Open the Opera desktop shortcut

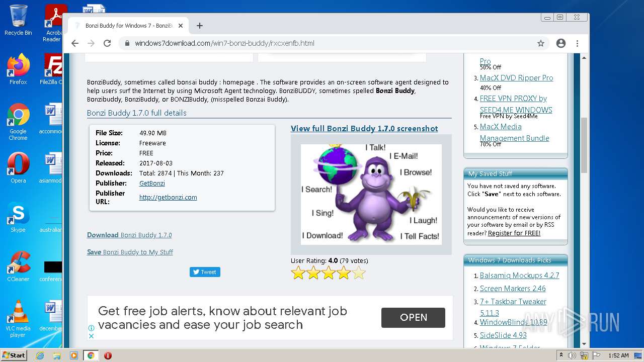point(18,168)
